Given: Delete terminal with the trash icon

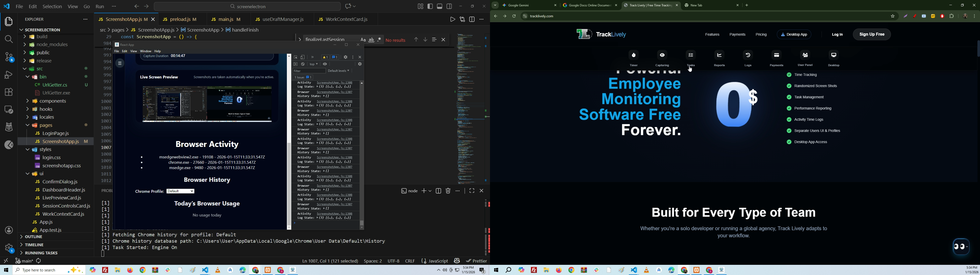Looking at the screenshot, I should point(448,191).
